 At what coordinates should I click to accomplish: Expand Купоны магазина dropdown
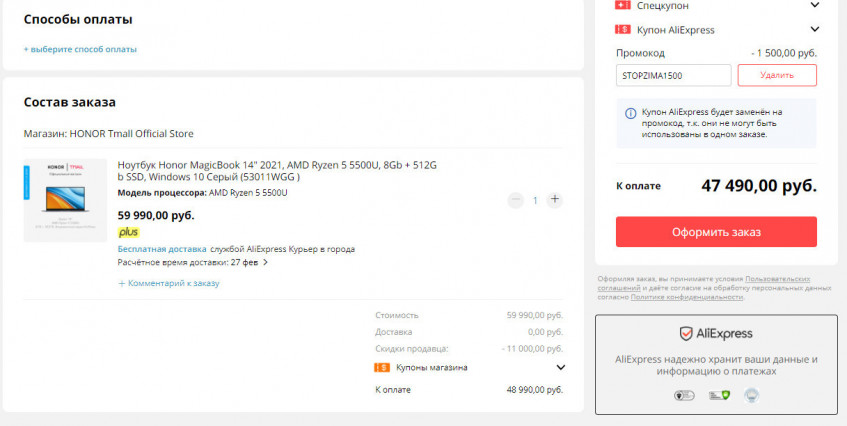(560, 367)
